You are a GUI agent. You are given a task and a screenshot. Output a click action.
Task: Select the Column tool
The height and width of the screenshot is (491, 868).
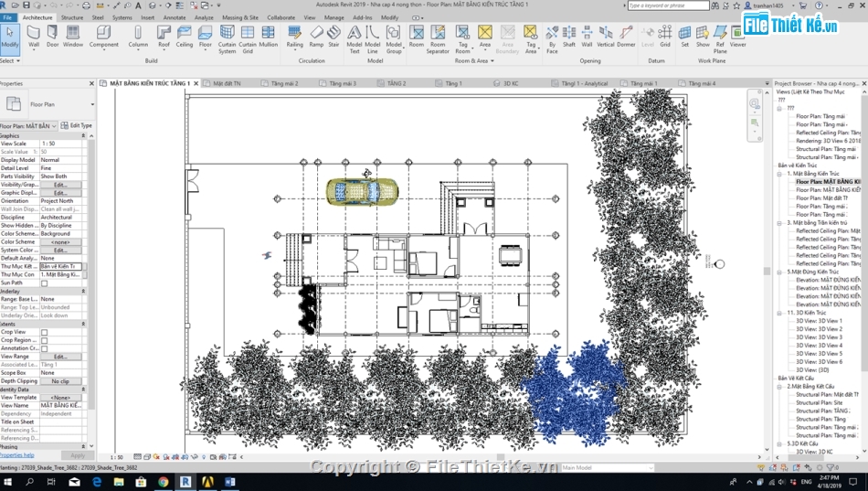(138, 37)
